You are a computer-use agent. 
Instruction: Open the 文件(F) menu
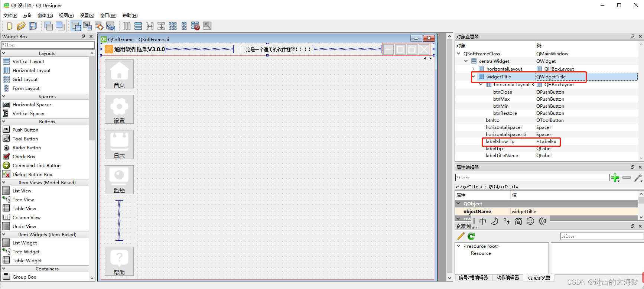(10, 16)
